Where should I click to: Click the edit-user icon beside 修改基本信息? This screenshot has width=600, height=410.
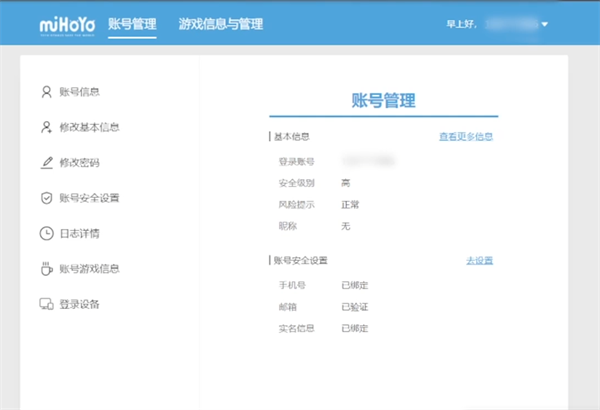[x=46, y=127]
